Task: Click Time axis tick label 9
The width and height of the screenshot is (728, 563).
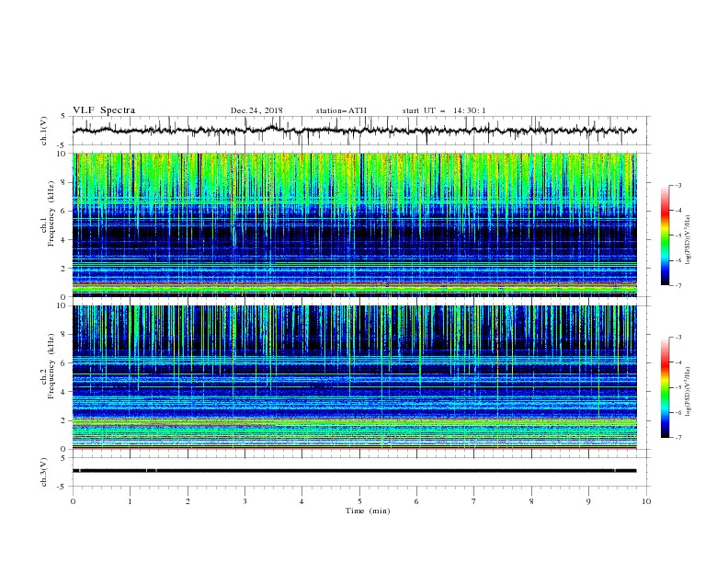Action: pos(588,501)
